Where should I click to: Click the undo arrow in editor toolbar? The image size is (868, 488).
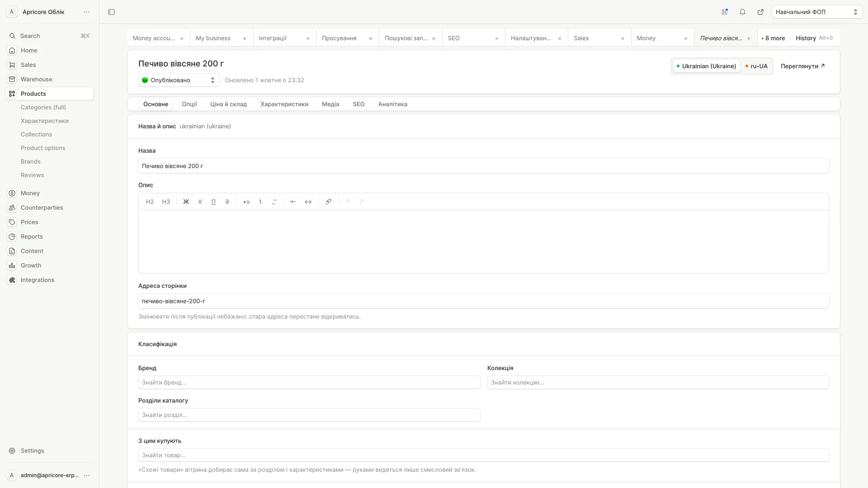(348, 202)
